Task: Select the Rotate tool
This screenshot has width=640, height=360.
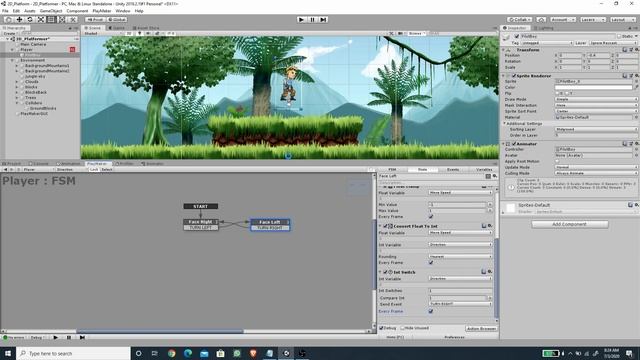Action: pos(30,20)
